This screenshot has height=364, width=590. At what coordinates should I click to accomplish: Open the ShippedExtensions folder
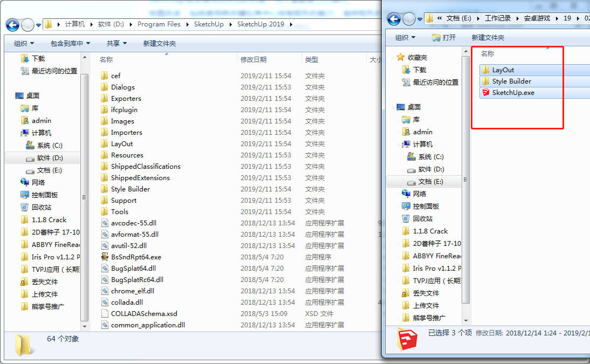140,178
